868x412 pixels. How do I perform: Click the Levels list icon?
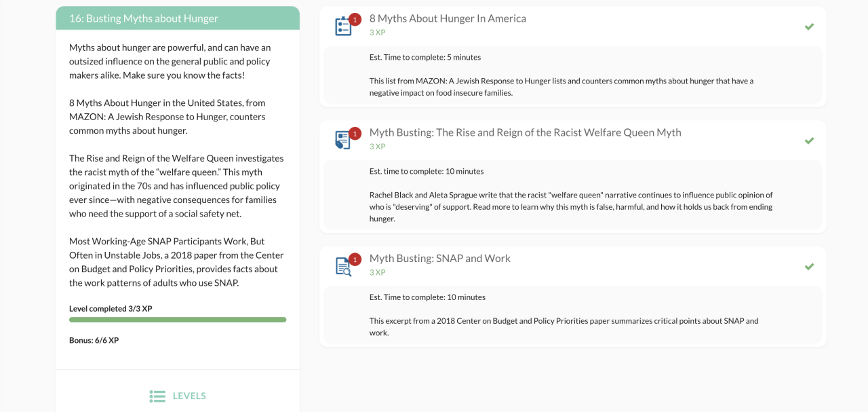click(157, 396)
